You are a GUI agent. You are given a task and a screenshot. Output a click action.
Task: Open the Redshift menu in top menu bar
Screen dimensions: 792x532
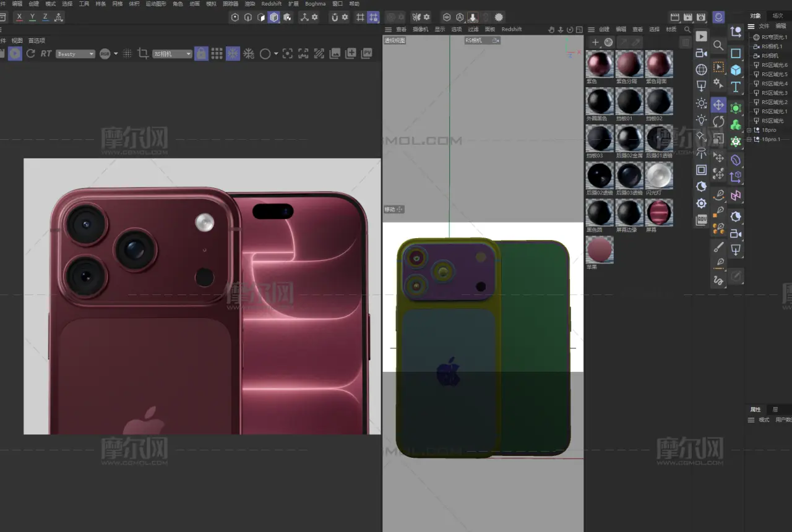click(272, 4)
